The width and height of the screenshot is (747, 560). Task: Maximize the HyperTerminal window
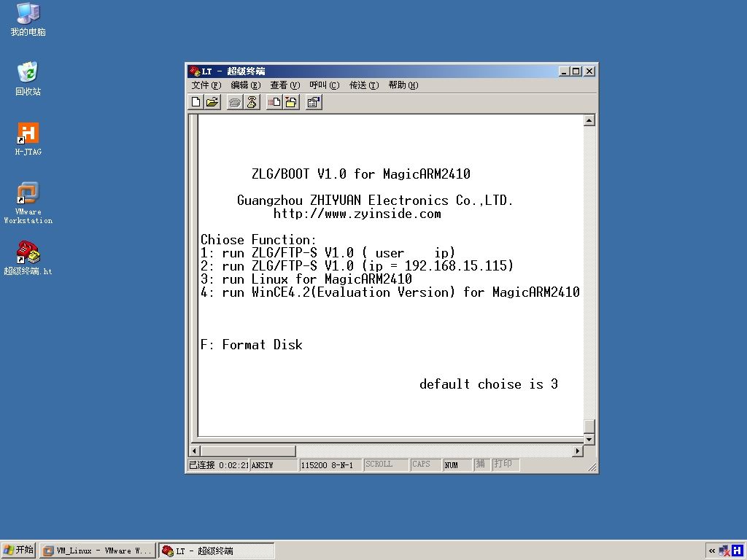[x=576, y=71]
